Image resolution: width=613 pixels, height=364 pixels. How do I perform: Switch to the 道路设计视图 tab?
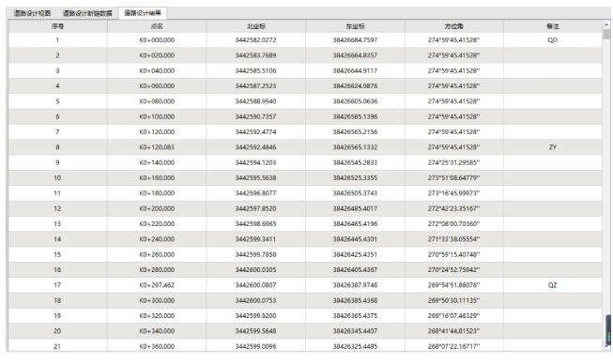pyautogui.click(x=32, y=13)
